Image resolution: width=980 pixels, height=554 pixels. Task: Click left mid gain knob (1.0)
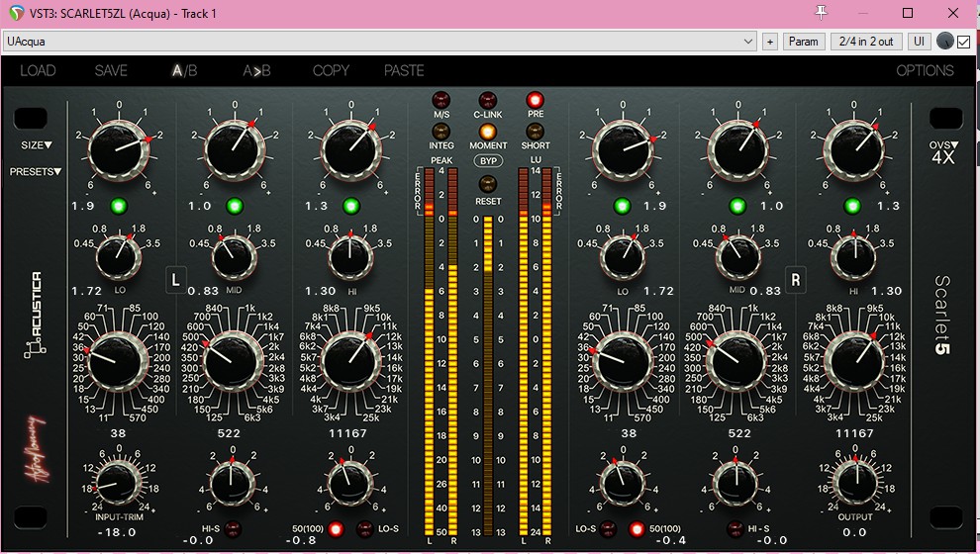pyautogui.click(x=235, y=151)
